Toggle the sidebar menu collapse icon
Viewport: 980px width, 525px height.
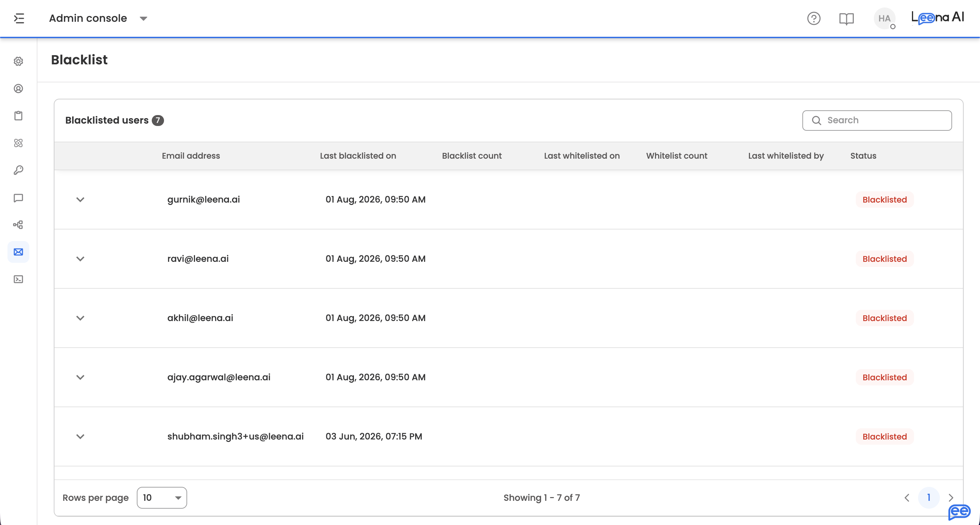click(x=19, y=18)
